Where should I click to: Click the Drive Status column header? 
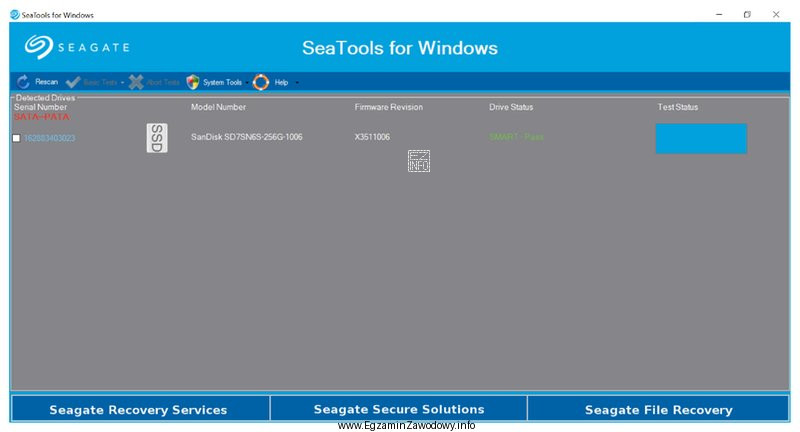[x=511, y=107]
